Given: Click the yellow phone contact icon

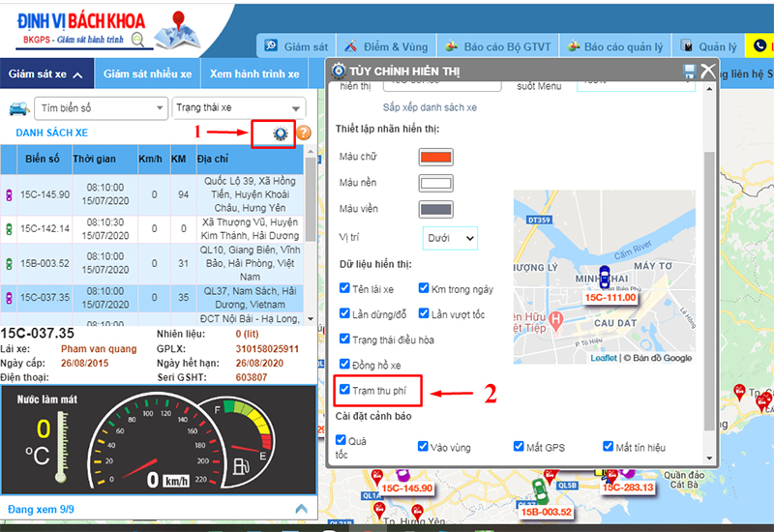Looking at the screenshot, I should click(x=759, y=46).
